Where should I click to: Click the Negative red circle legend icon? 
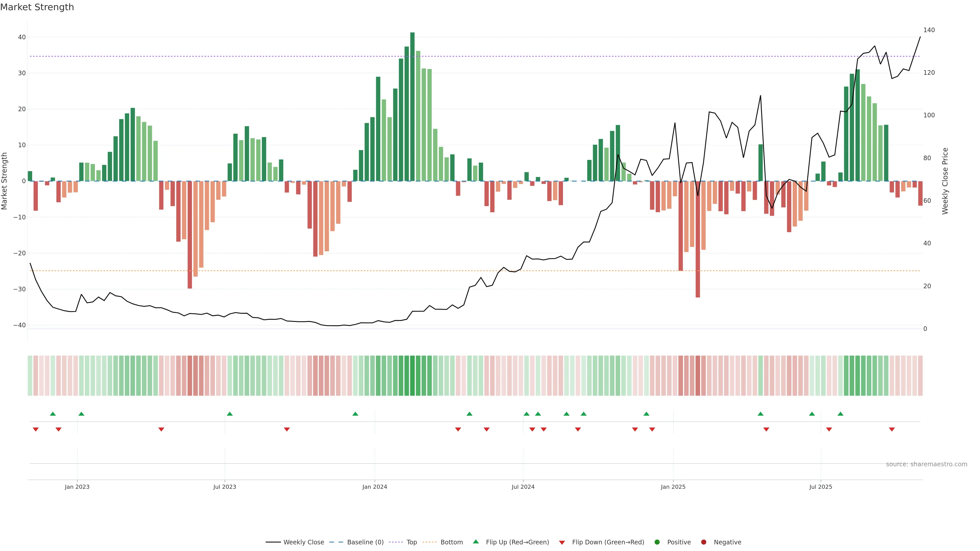[703, 542]
